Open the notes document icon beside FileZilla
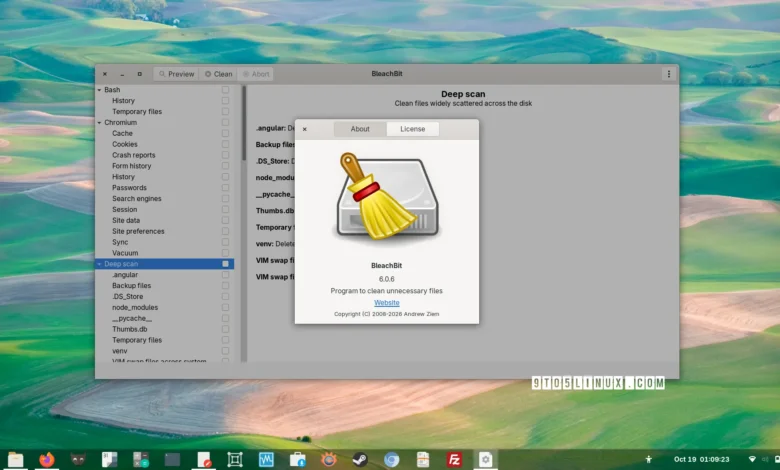This screenshot has width=780, height=470. 423,460
